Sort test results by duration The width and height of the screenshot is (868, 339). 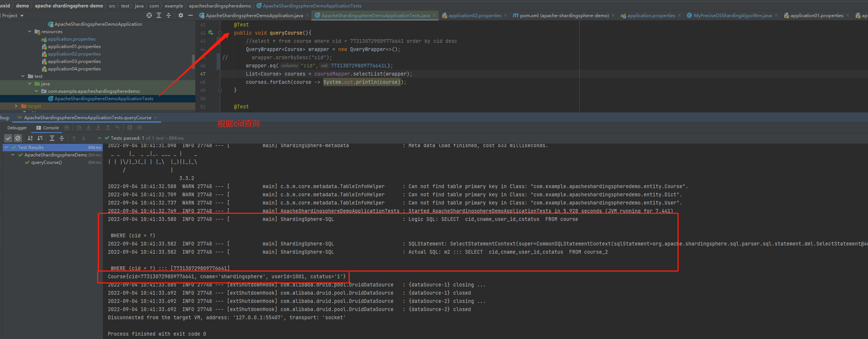coord(40,138)
